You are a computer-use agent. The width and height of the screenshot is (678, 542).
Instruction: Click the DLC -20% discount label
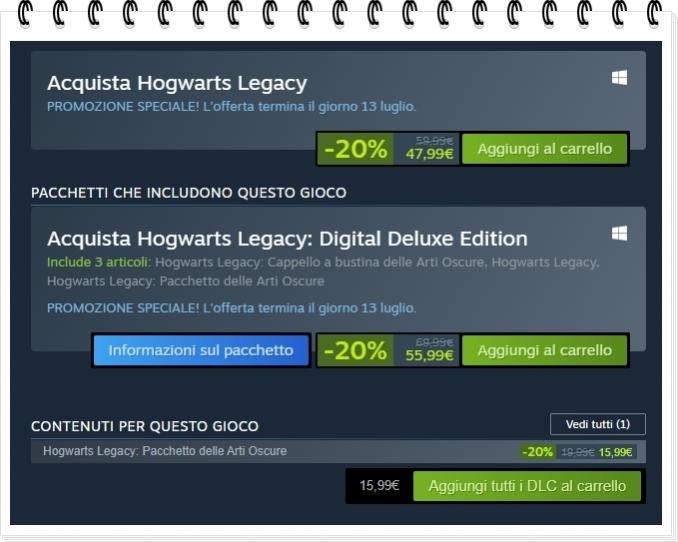pyautogui.click(x=537, y=452)
